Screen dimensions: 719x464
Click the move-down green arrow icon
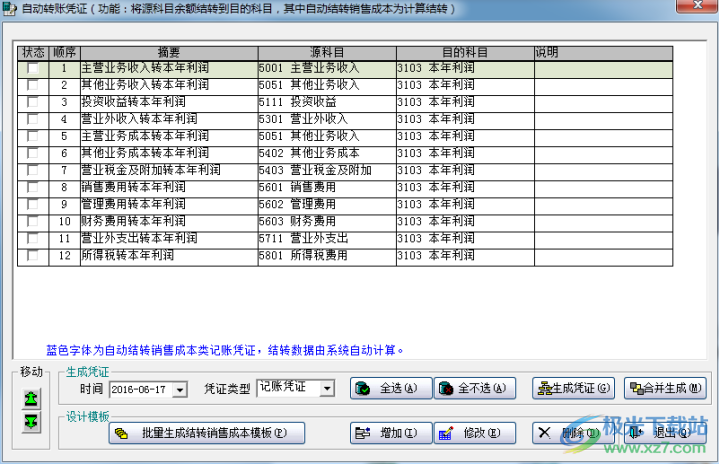(x=31, y=421)
